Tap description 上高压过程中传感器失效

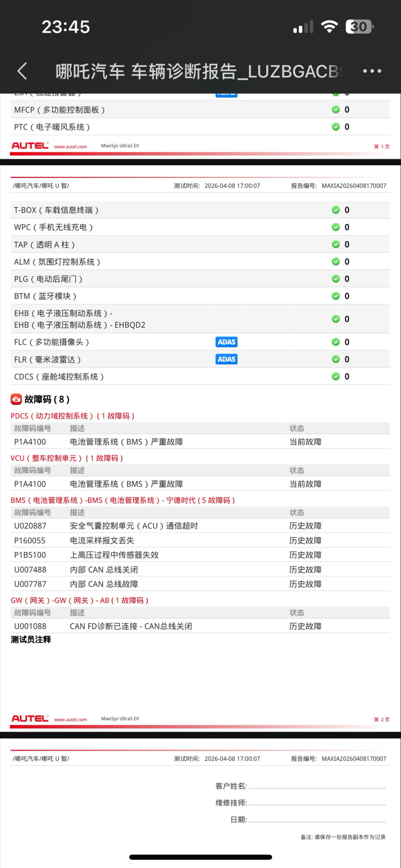[114, 555]
